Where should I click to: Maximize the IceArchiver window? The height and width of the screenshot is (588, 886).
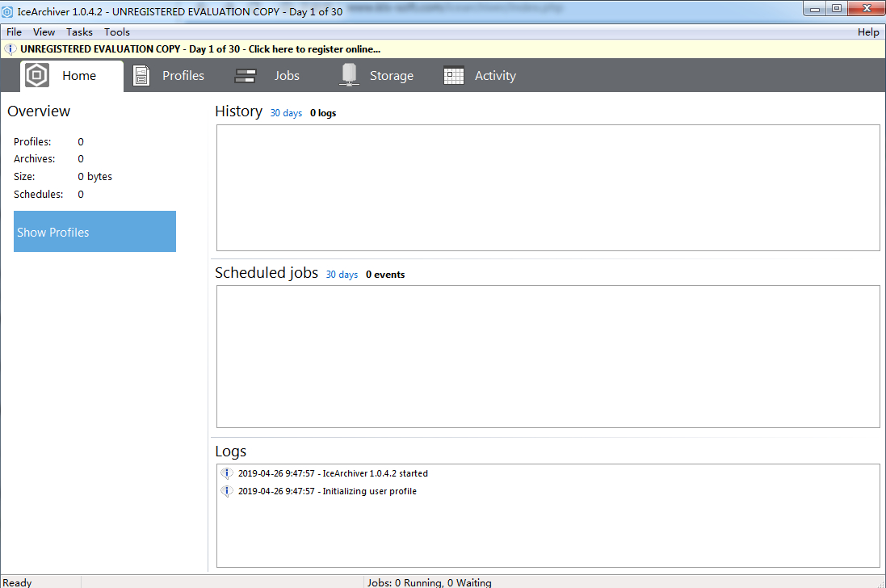pyautogui.click(x=837, y=8)
